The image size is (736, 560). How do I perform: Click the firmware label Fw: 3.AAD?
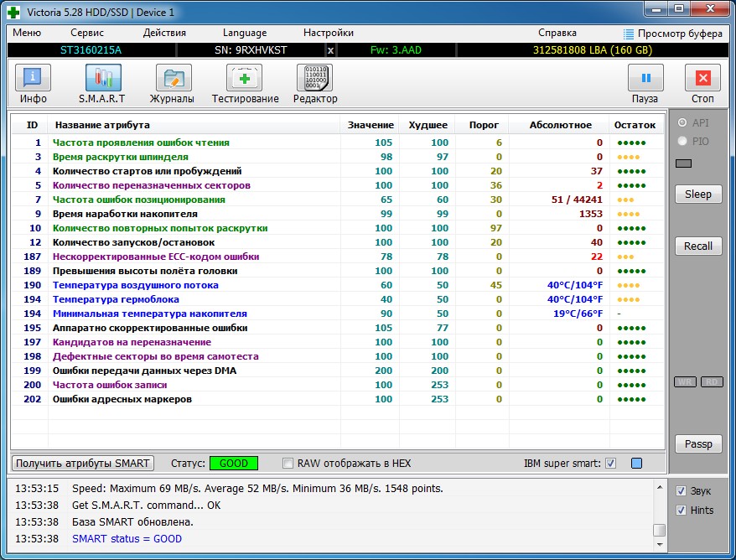396,50
